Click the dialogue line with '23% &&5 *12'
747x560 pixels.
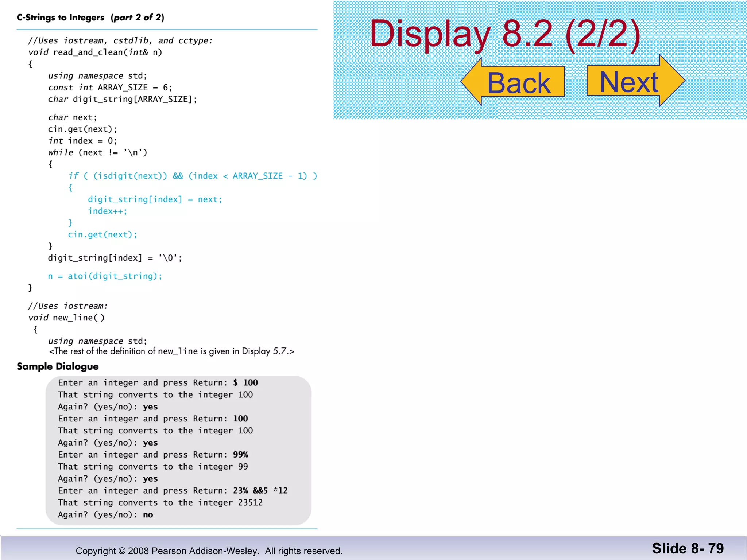[173, 491]
